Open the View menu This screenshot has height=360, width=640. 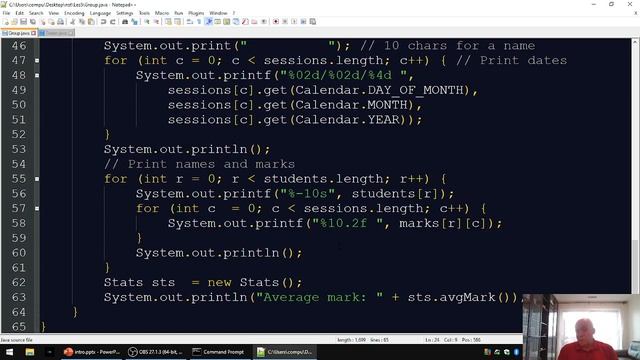point(53,13)
